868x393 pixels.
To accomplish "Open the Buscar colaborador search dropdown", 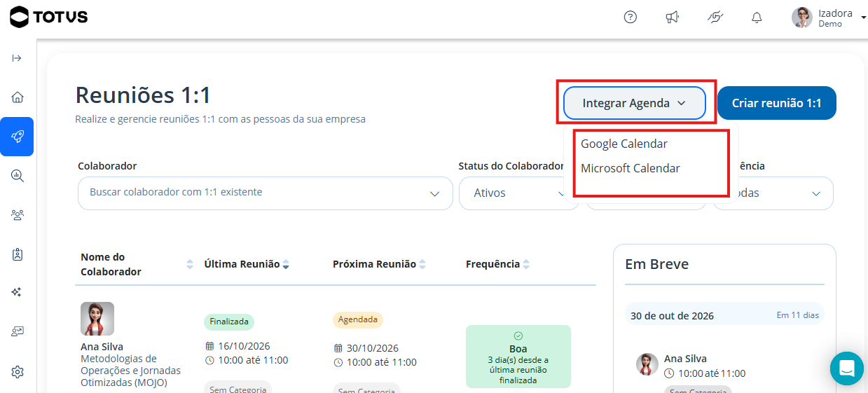I will coord(266,193).
